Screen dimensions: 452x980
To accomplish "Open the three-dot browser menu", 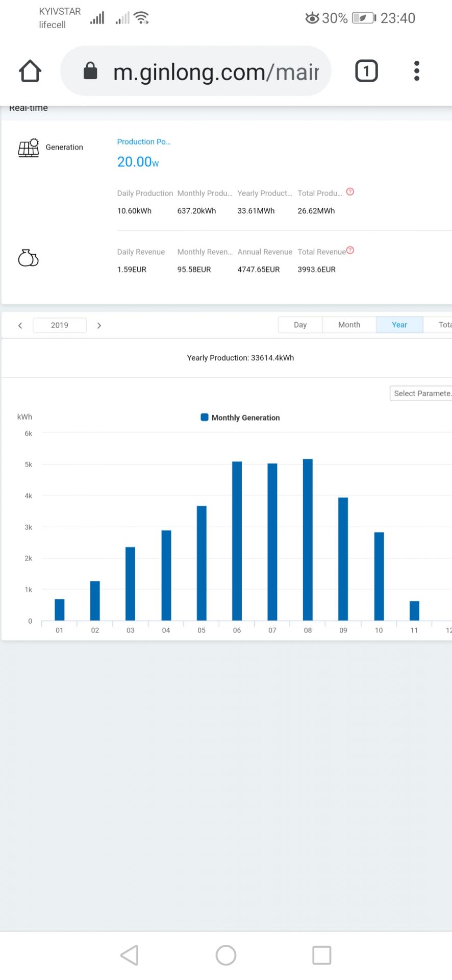I will (416, 71).
